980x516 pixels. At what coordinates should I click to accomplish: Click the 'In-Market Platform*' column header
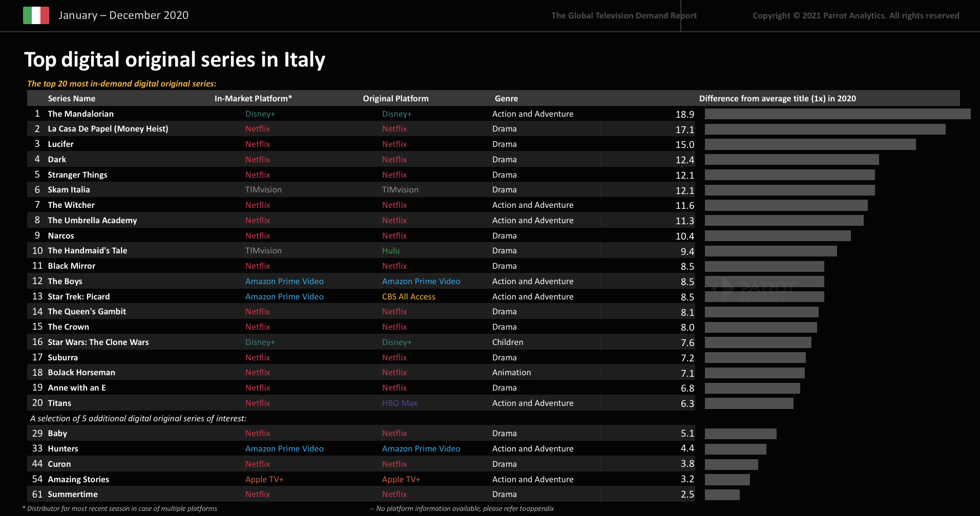point(253,98)
